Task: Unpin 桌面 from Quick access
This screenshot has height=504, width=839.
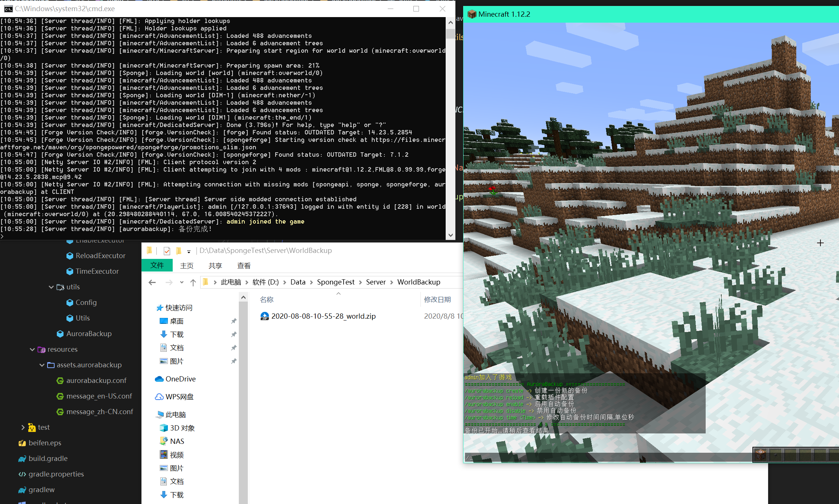Action: click(234, 321)
